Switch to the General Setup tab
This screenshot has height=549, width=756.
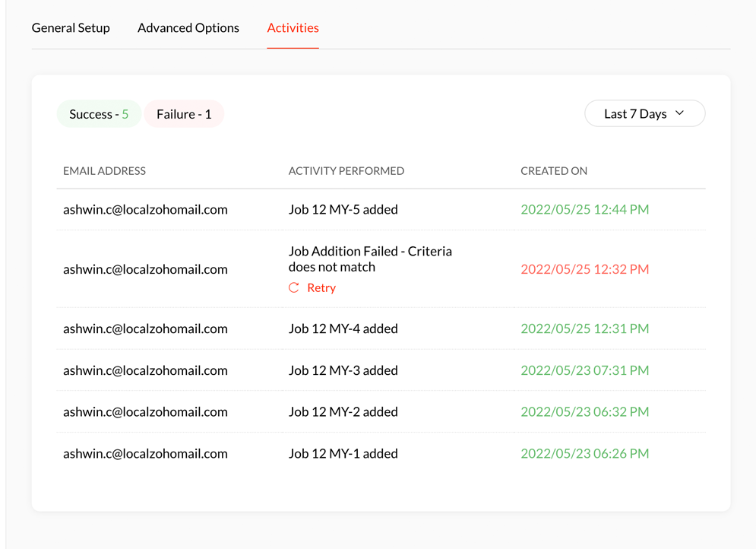[71, 28]
